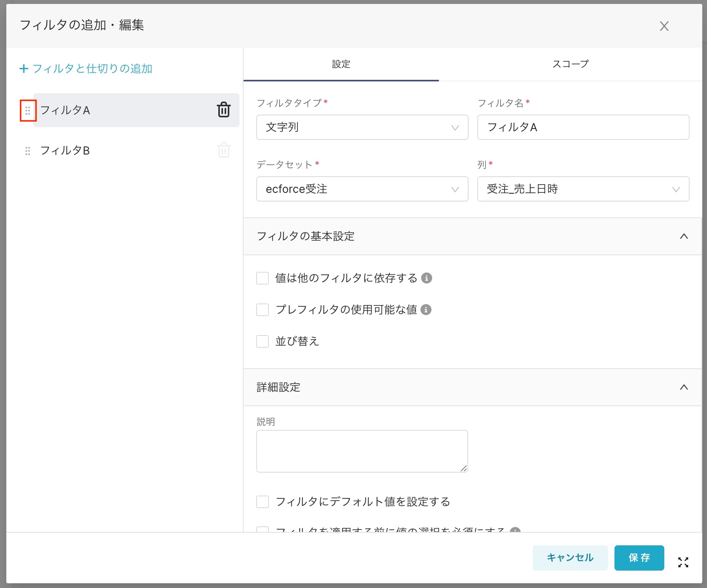The width and height of the screenshot is (707, 588).
Task: Close the dialog with the X icon
Action: pos(664,26)
